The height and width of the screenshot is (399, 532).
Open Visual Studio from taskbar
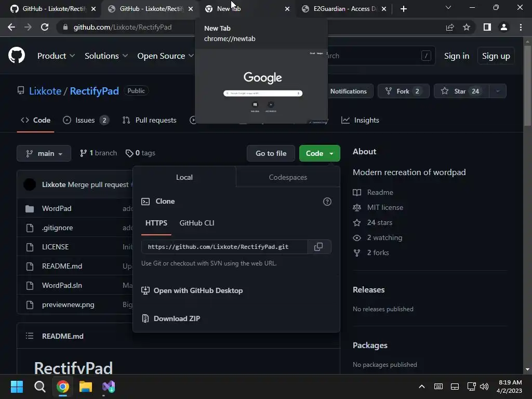coord(109,387)
